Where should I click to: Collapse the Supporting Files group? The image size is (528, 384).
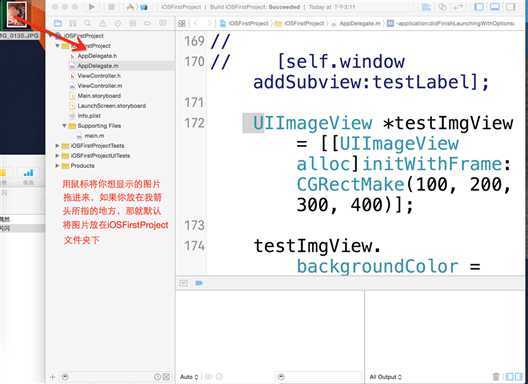click(64, 126)
